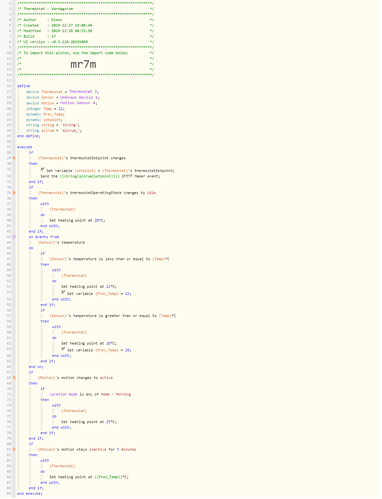This screenshot has height=499, width=382.
Task: Click the variable icon before Set variable setpoint
Action: pos(42,170)
